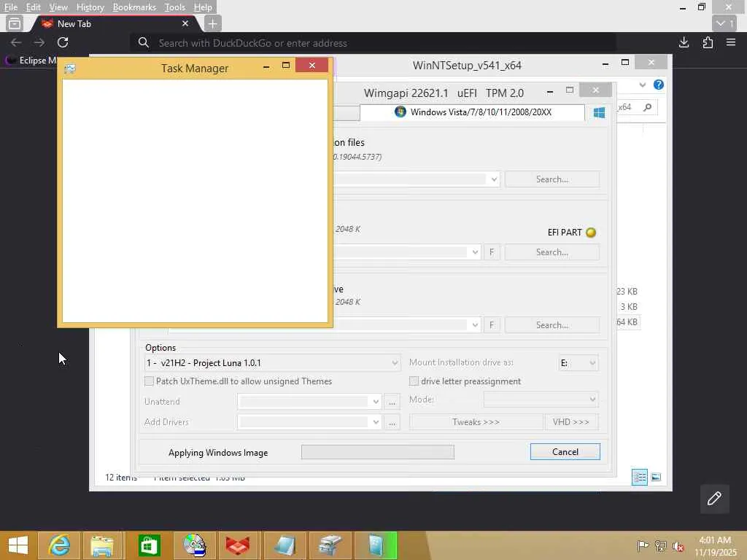Open the drive tool taskbar icon
747x560 pixels.
tap(330, 545)
